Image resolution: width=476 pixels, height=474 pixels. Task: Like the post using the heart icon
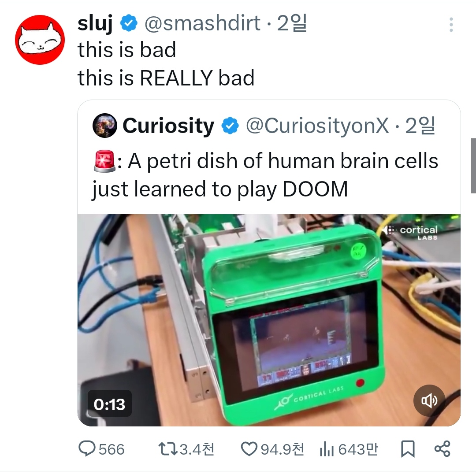tap(249, 449)
